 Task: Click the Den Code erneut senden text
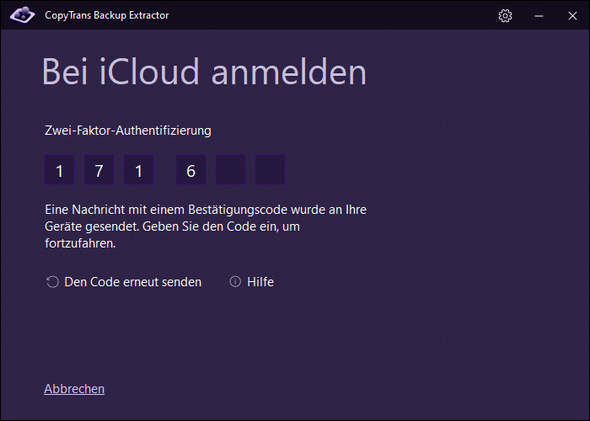point(133,282)
